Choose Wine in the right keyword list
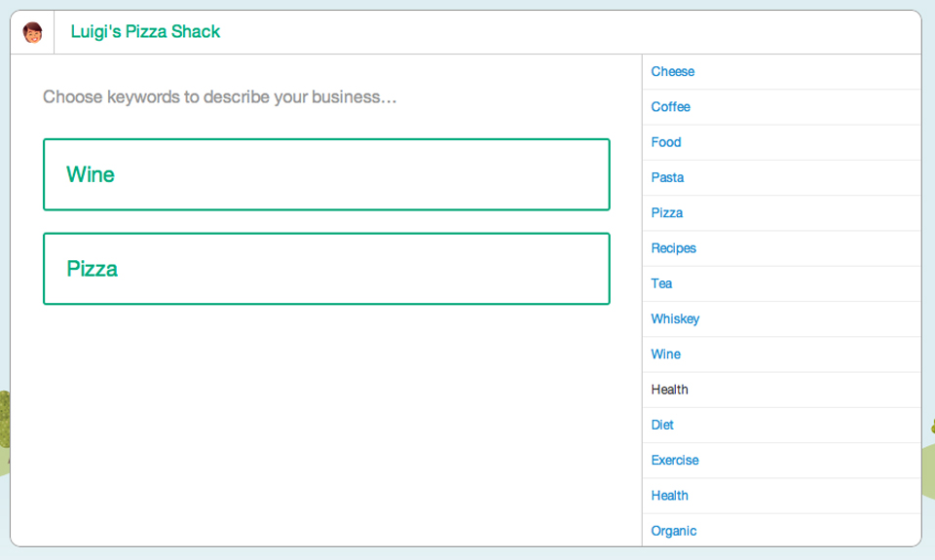 (781, 355)
